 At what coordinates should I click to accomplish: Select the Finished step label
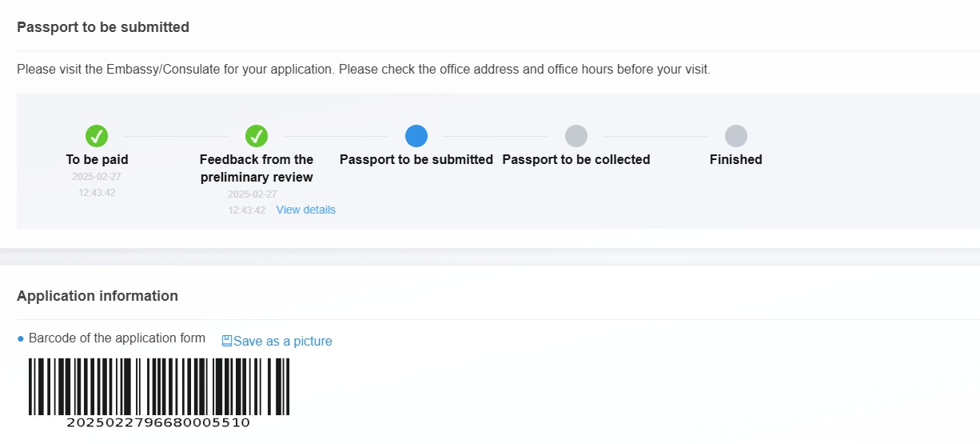click(736, 159)
